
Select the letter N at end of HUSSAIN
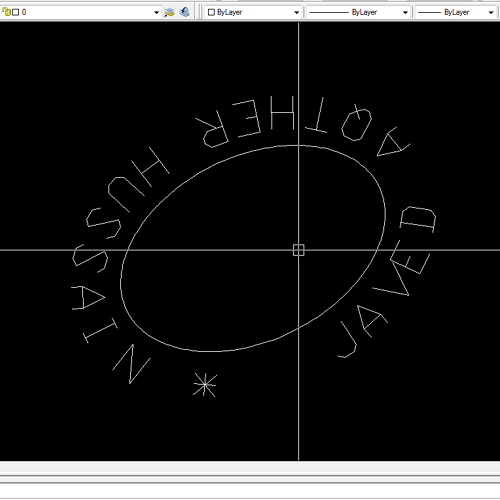[132, 364]
